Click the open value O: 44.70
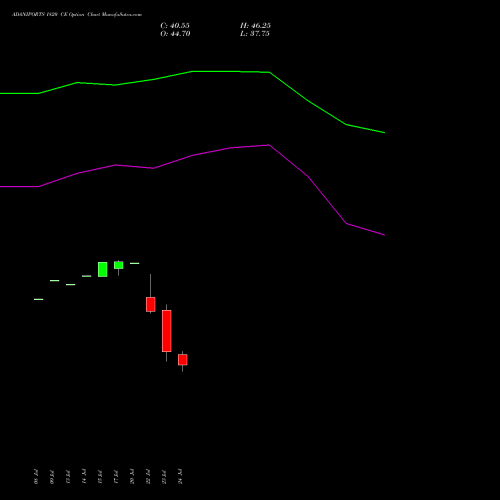The width and height of the screenshot is (500, 500). [175, 34]
